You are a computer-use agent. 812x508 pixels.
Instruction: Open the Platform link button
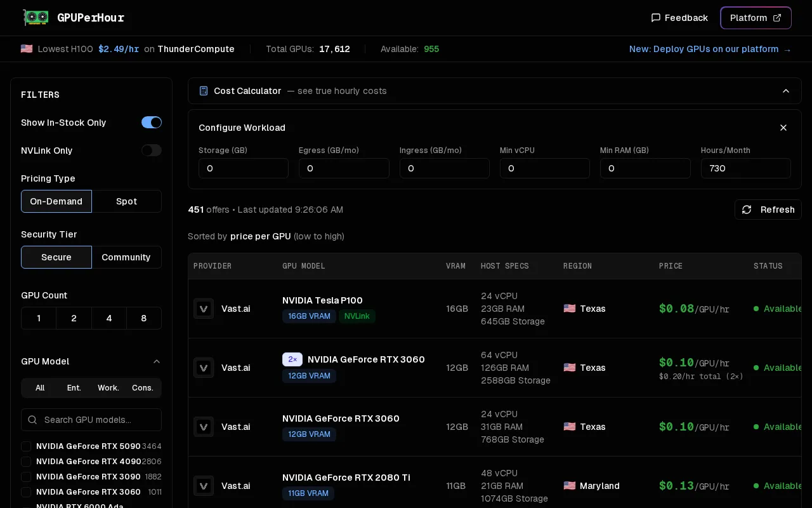click(756, 18)
